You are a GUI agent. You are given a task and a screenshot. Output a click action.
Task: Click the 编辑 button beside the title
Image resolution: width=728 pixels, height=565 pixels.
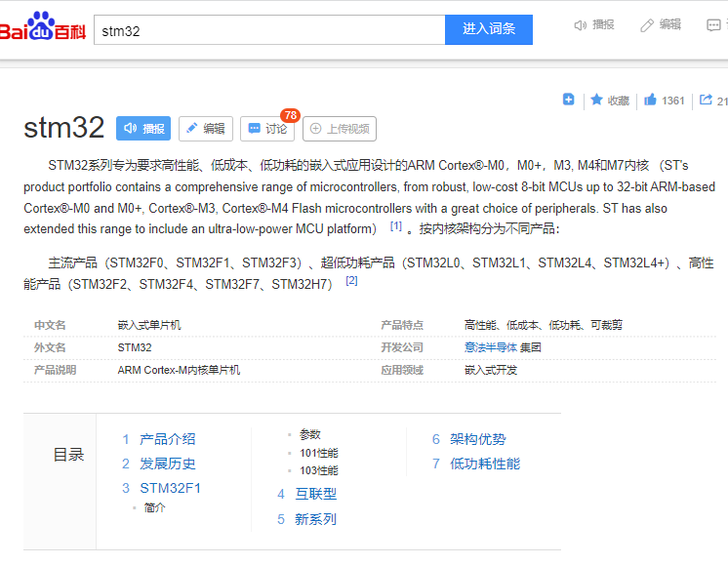tap(206, 128)
